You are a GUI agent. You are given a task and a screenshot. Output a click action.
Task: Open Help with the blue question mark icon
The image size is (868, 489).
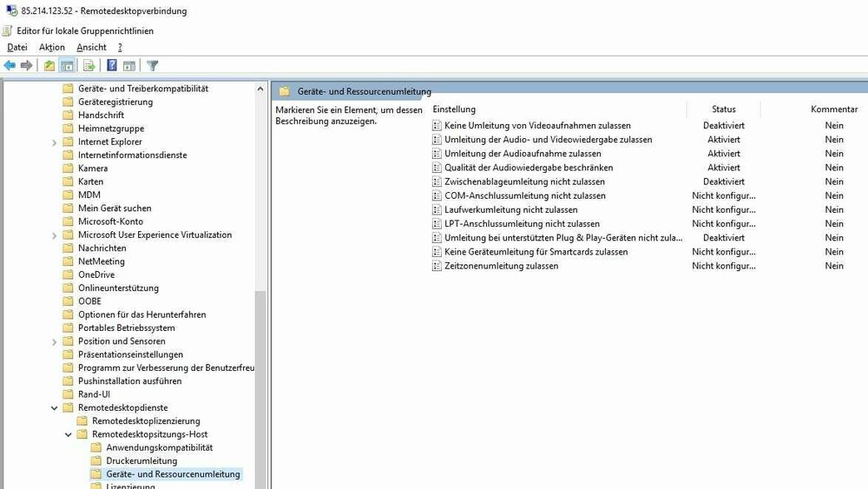(x=111, y=65)
